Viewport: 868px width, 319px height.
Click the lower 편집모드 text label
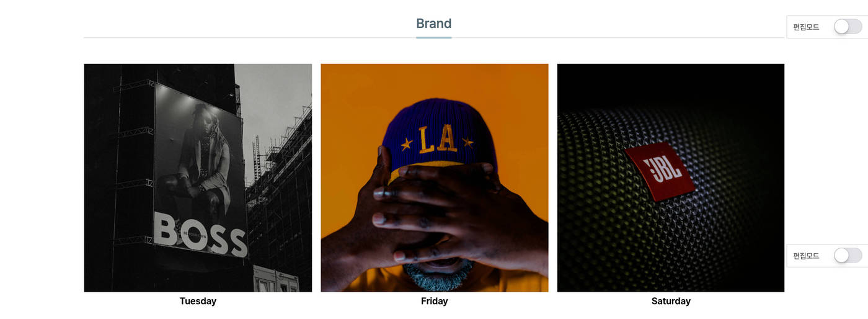click(x=806, y=256)
